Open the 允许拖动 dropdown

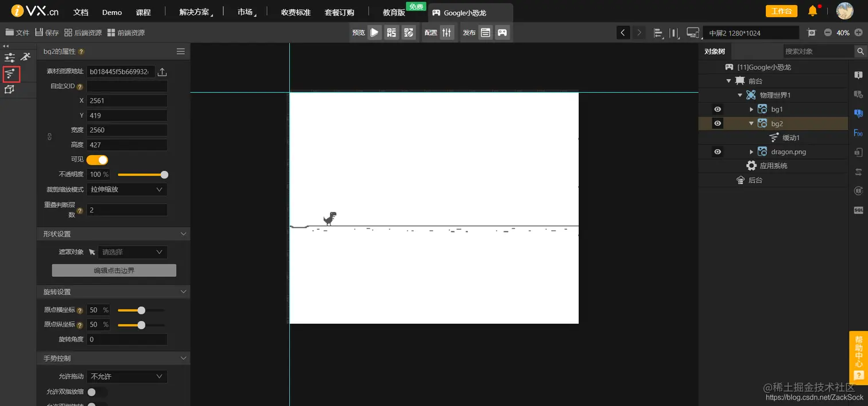pyautogui.click(x=127, y=377)
